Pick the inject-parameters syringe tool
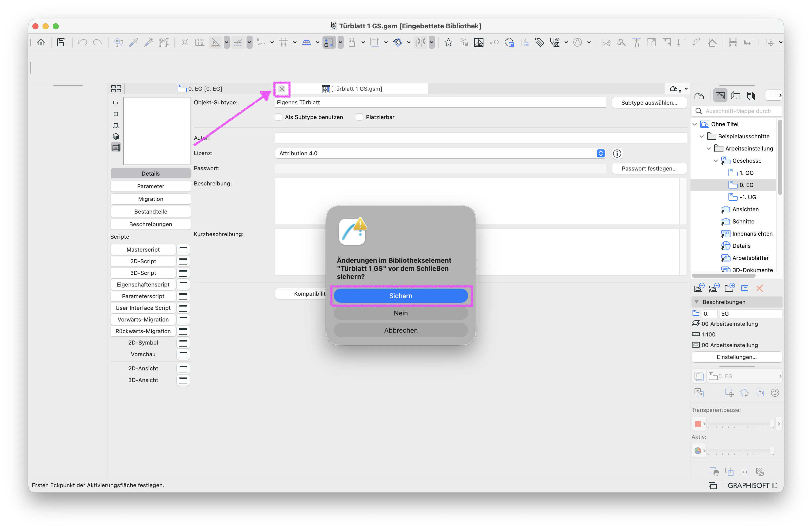 coord(149,42)
